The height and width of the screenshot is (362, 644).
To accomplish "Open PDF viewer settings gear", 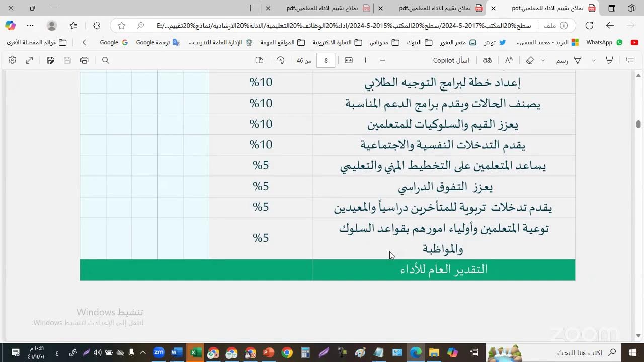I will (x=12, y=60).
